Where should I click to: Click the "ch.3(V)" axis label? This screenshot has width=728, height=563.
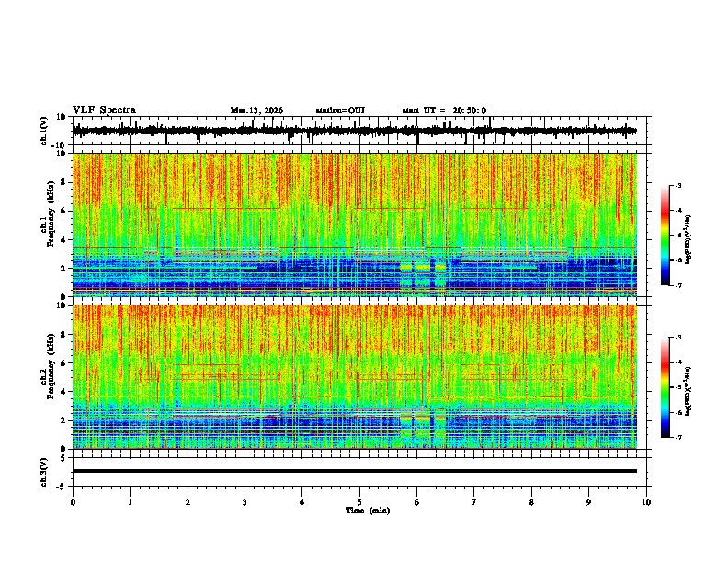pyautogui.click(x=44, y=473)
